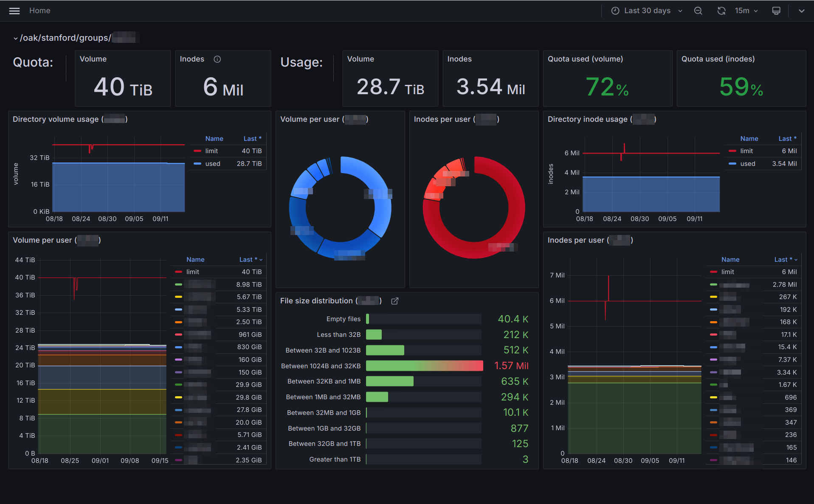This screenshot has height=504, width=814.
Task: Sort Directory inode usage legend by Name
Action: 749,139
